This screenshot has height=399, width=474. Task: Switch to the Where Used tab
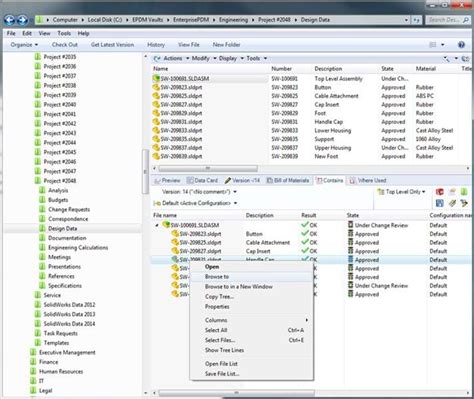(368, 180)
